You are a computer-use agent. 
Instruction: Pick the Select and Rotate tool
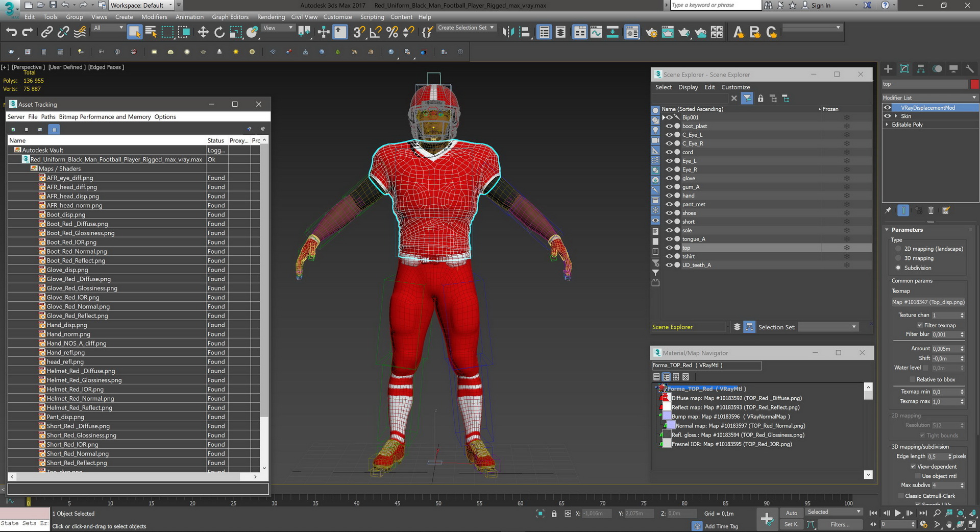tap(219, 32)
